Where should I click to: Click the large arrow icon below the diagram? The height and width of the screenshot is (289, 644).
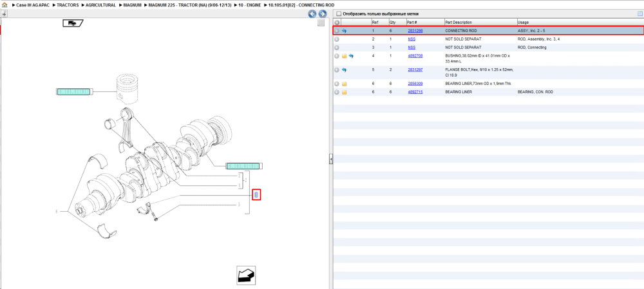click(x=247, y=275)
